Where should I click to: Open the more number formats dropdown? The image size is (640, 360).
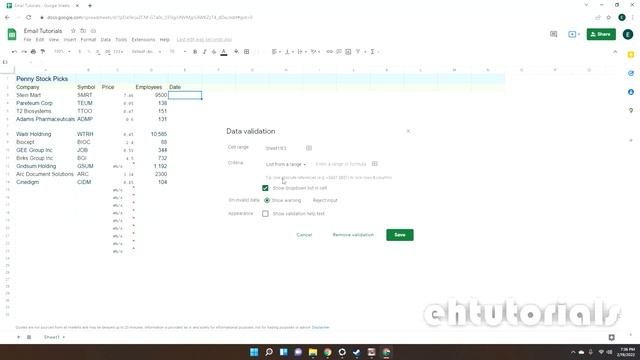[x=118, y=52]
